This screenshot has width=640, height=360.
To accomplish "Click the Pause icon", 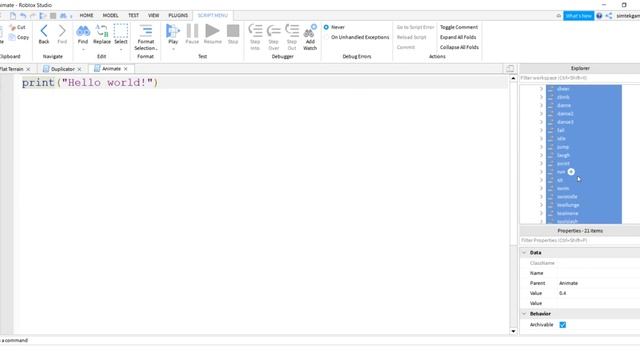I will click(x=192, y=31).
